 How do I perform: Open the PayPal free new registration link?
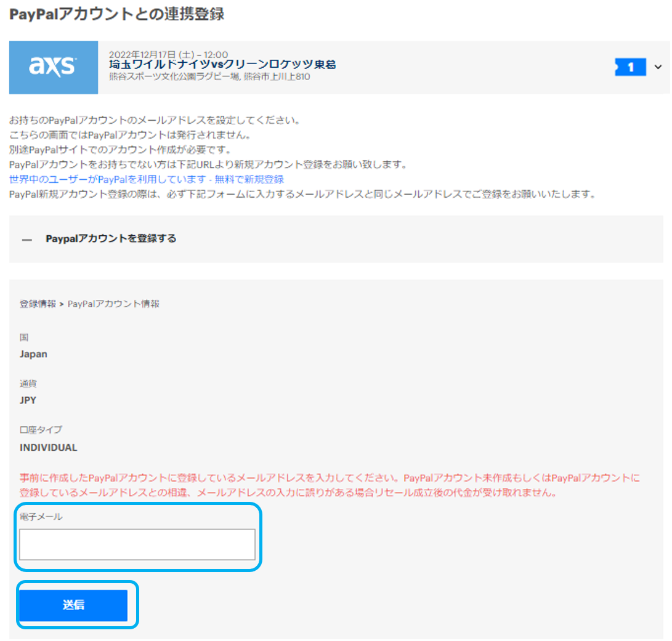click(x=147, y=179)
